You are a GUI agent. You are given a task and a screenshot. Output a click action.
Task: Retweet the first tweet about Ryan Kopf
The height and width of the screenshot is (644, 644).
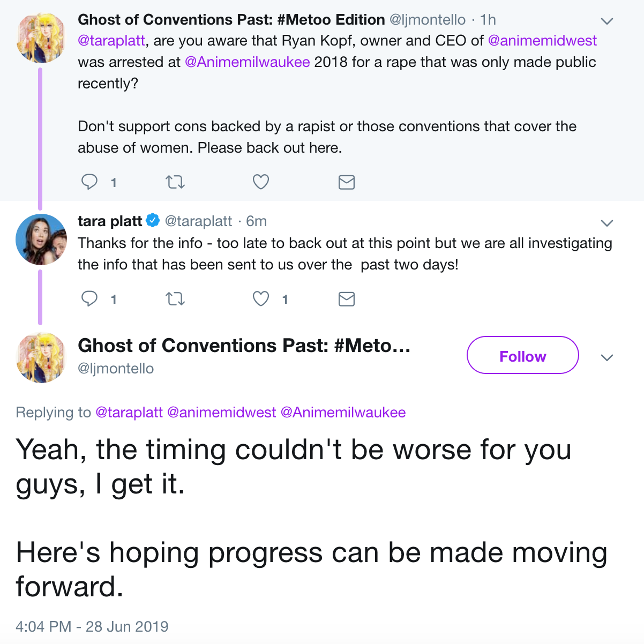(x=175, y=182)
